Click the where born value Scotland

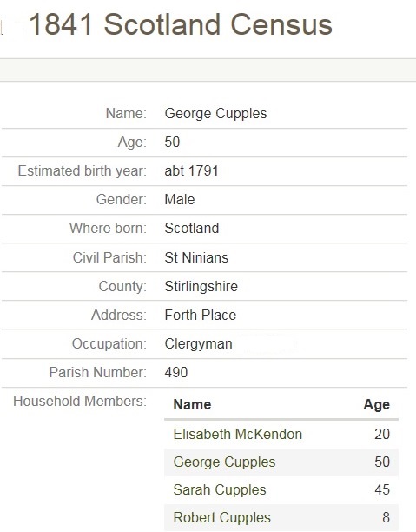click(192, 228)
